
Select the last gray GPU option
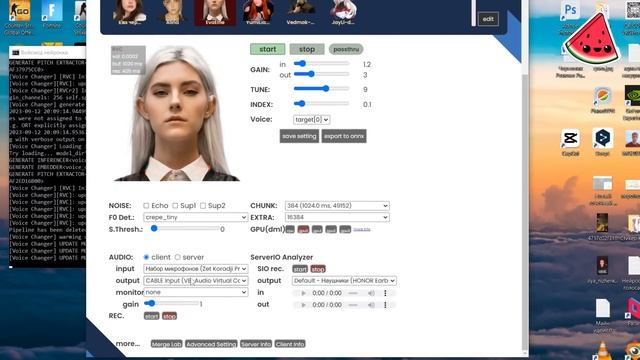pyautogui.click(x=345, y=229)
